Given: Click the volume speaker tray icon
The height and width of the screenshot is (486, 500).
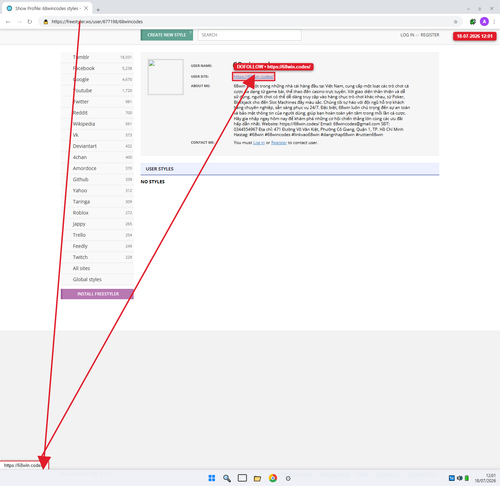Looking at the screenshot, I should click(460, 478).
